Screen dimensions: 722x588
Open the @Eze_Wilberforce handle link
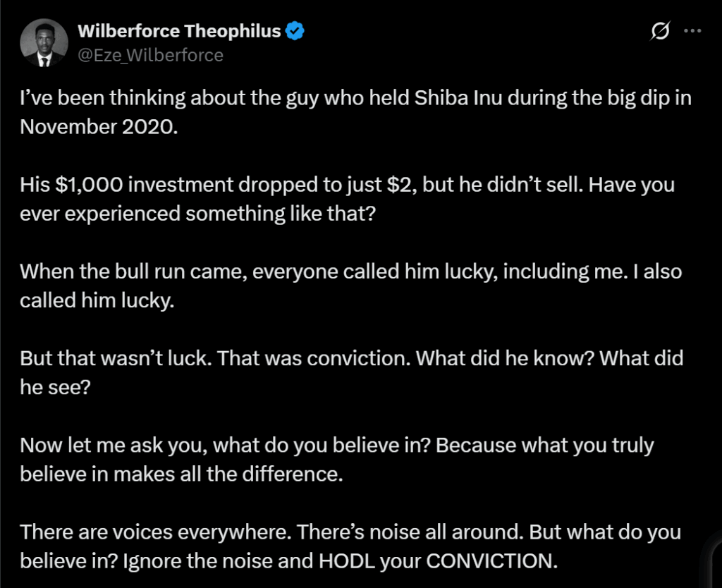(150, 55)
